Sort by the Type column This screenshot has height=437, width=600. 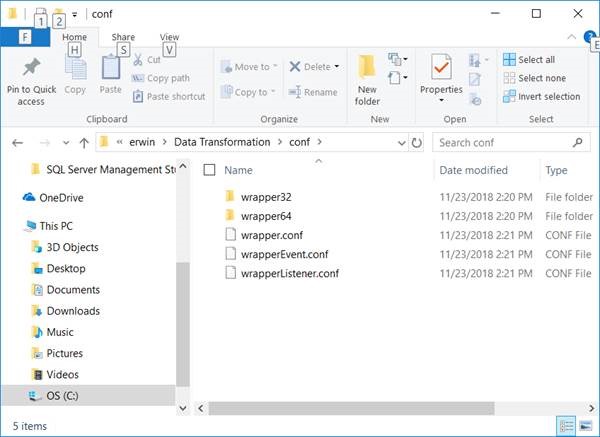click(556, 170)
